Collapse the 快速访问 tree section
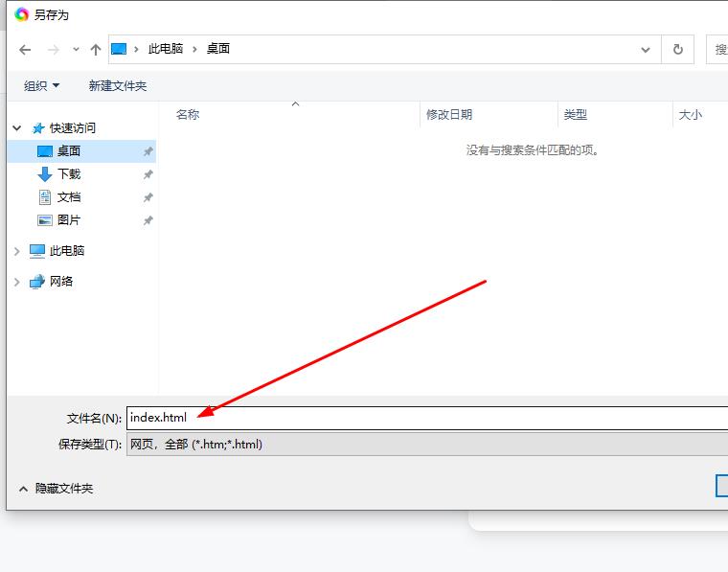 click(x=17, y=128)
